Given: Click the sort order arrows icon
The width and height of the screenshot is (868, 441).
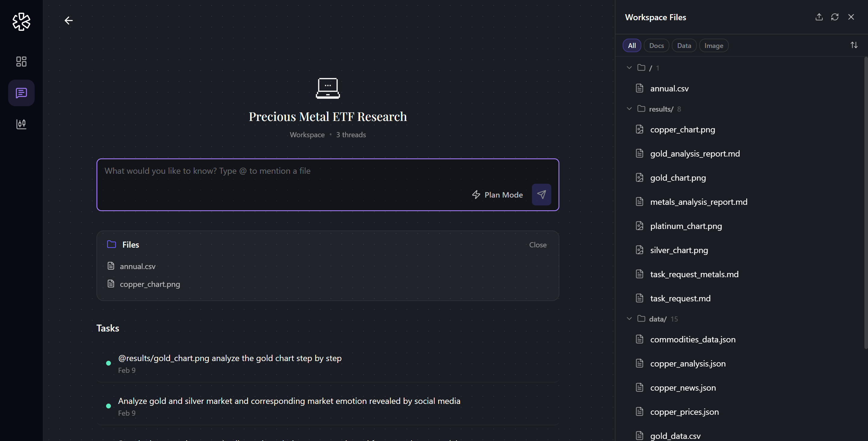Looking at the screenshot, I should [x=854, y=45].
